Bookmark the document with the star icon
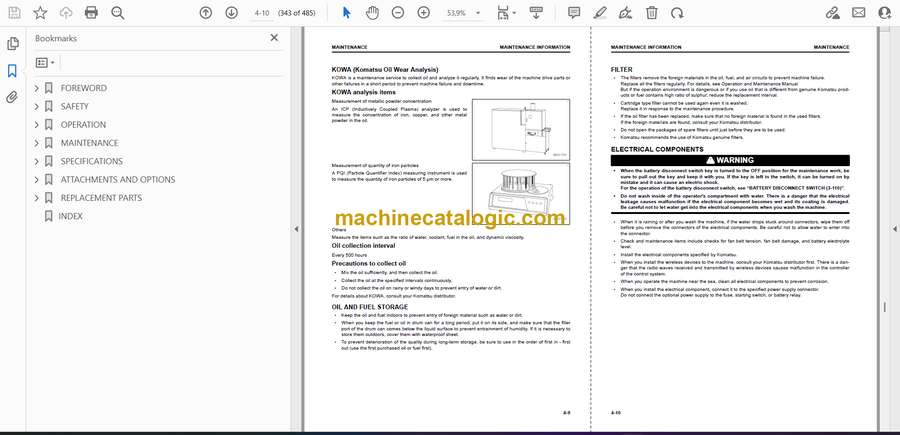The height and width of the screenshot is (435, 900). click(40, 13)
